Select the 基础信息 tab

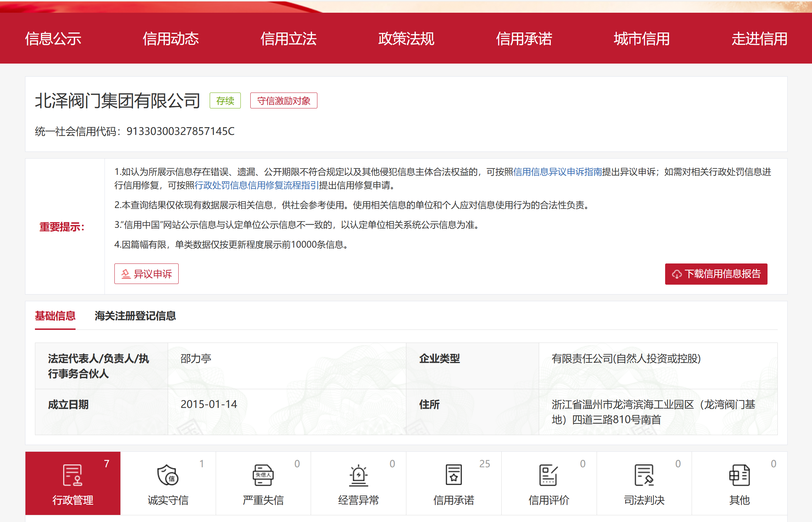point(55,316)
